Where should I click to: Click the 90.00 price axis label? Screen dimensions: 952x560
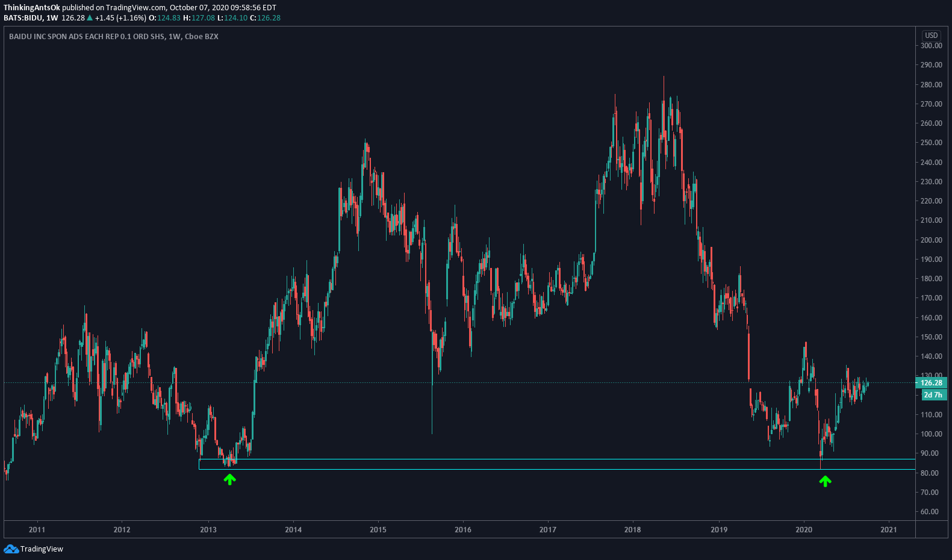click(x=930, y=453)
